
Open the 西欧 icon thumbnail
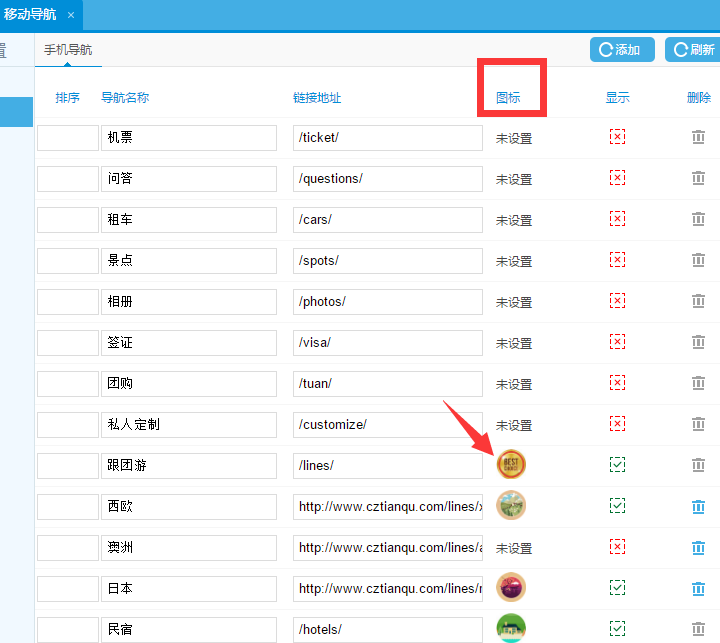(x=511, y=505)
